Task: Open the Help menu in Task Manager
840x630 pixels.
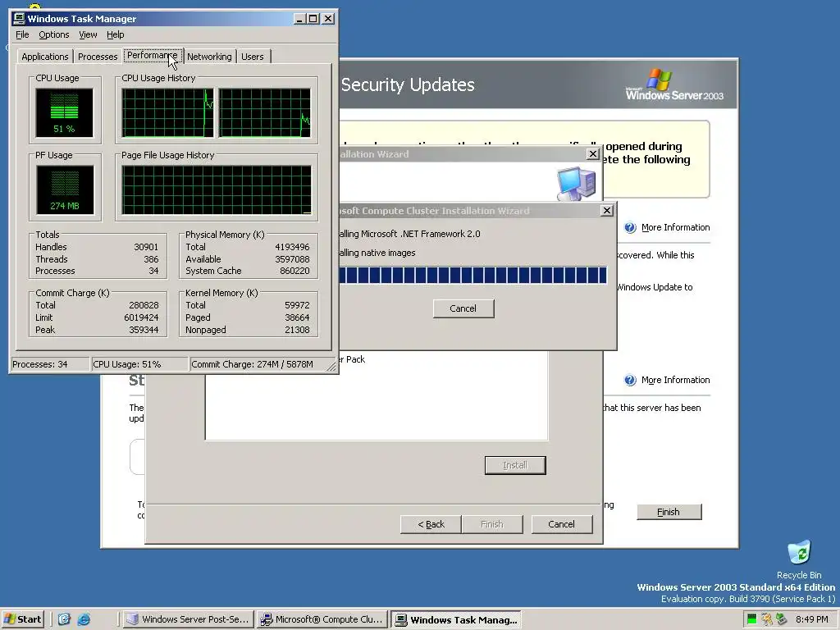Action: click(115, 34)
